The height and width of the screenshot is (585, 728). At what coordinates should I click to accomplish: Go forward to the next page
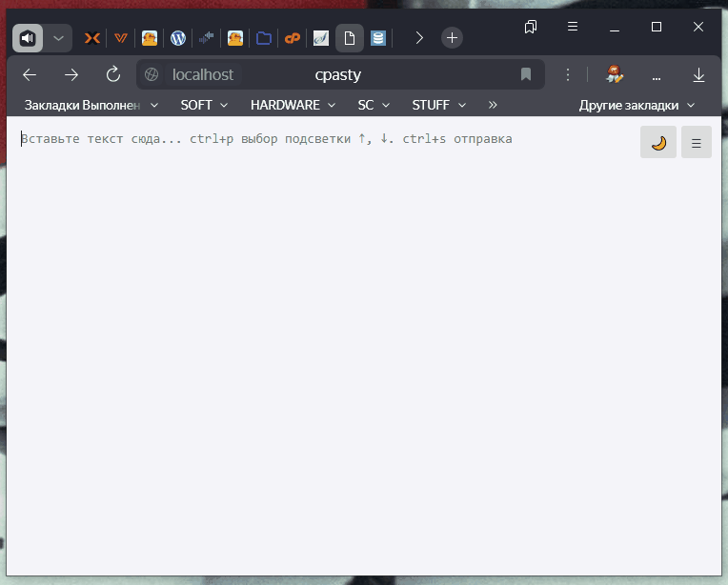click(x=71, y=74)
